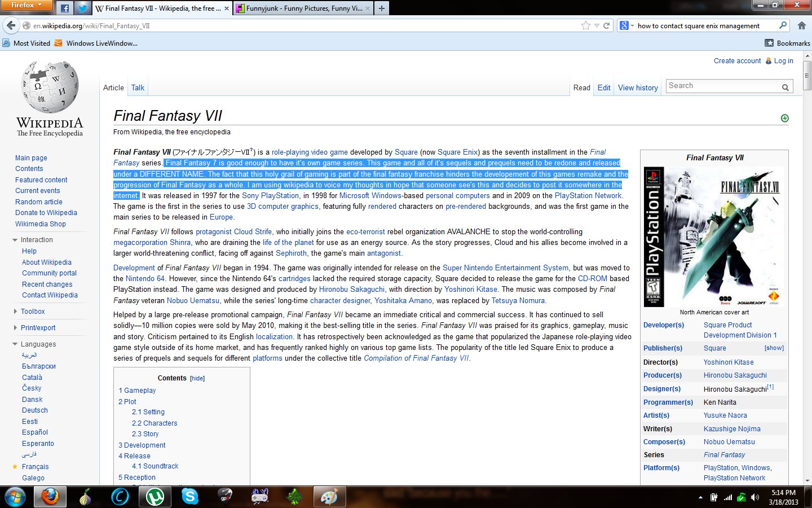This screenshot has height=508, width=812.
Task: Open the Recent changes sidebar link
Action: click(x=47, y=284)
